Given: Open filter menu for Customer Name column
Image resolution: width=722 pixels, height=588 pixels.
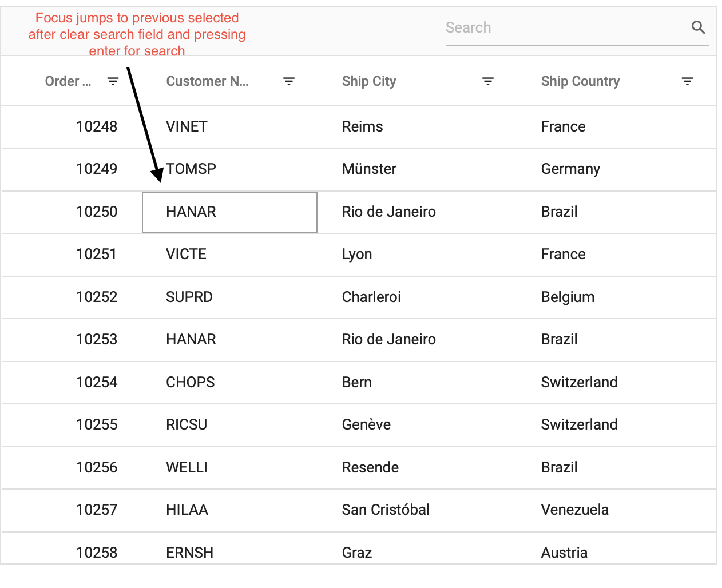Looking at the screenshot, I should [x=289, y=81].
